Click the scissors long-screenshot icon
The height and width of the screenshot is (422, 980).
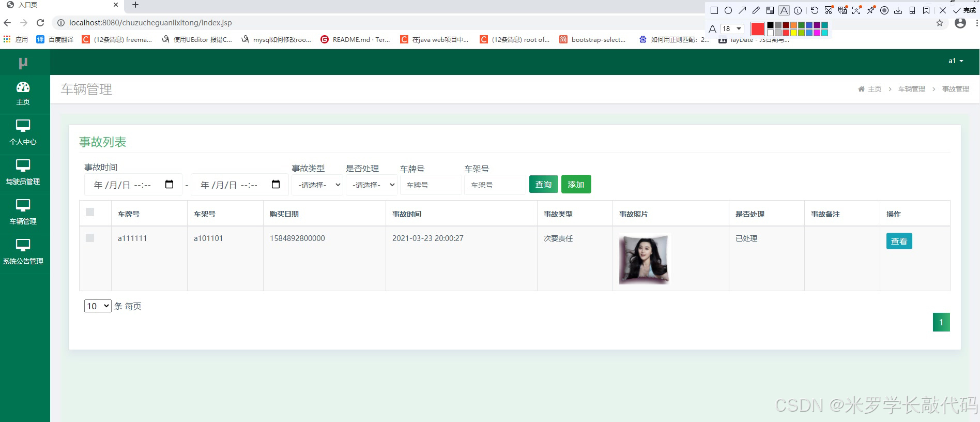pyautogui.click(x=829, y=10)
